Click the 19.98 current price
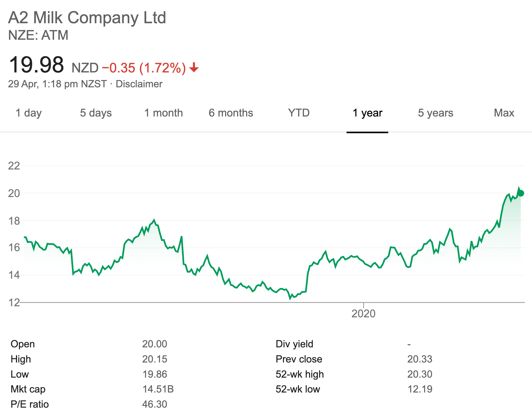The height and width of the screenshot is (419, 532). [36, 65]
